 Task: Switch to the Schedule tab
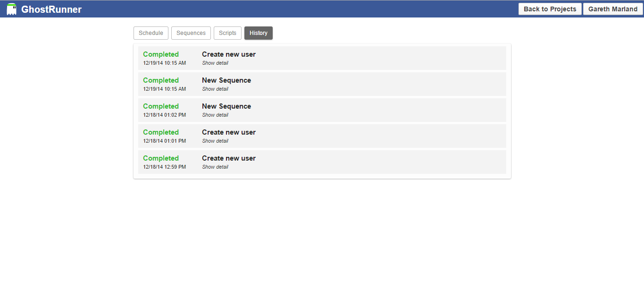(x=151, y=33)
